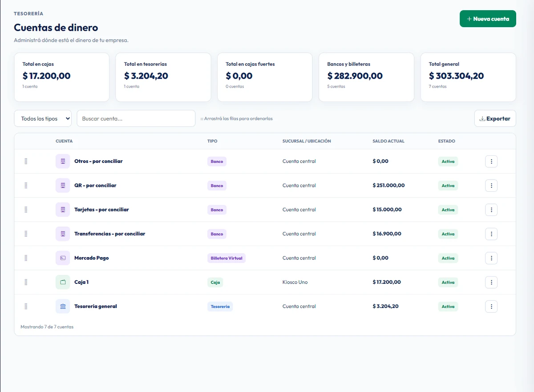The height and width of the screenshot is (392, 534).
Task: Click the bank icon for Transferencias - por conciliar
Action: (x=63, y=234)
